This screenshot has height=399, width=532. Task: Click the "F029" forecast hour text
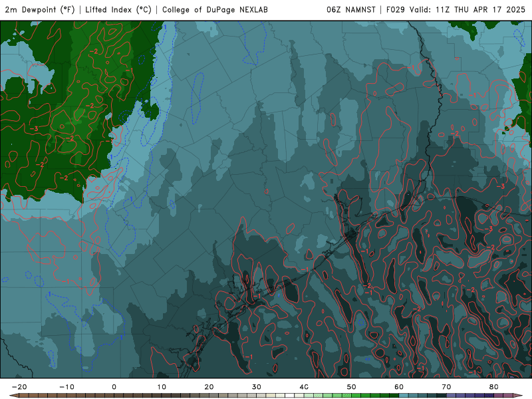[x=396, y=9]
